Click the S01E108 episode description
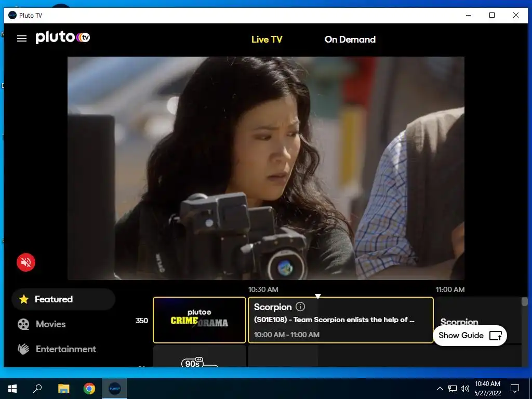Viewport: 532px width, 399px height. [334, 320]
